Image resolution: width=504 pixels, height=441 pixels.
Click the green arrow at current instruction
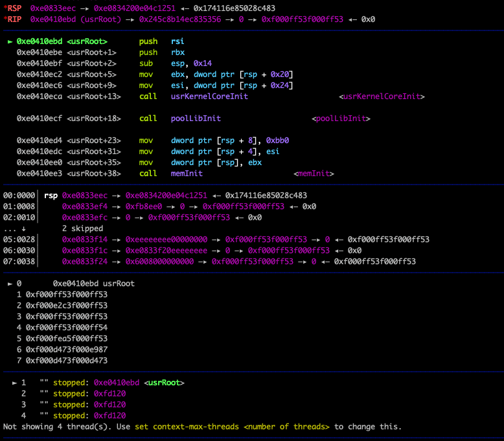pos(10,41)
